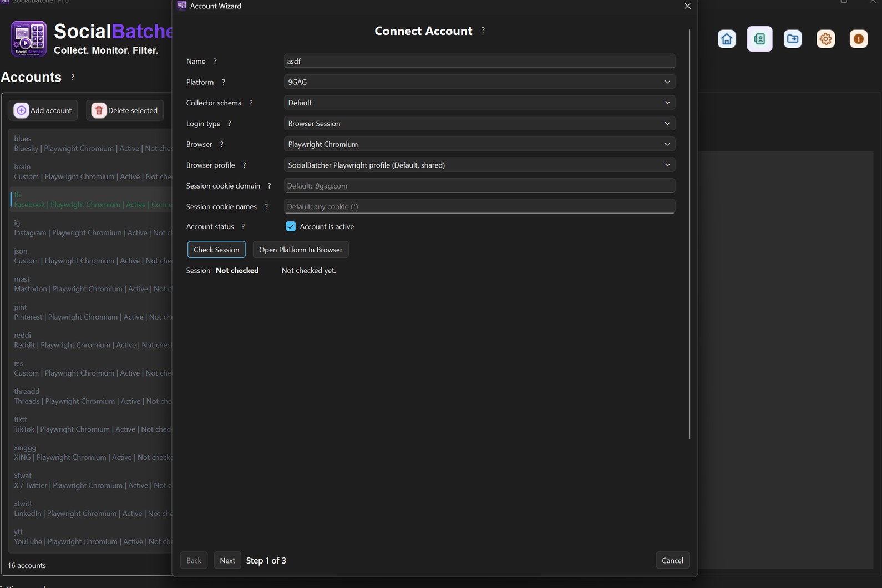Open the Browser profile dropdown
882x588 pixels.
click(479, 165)
